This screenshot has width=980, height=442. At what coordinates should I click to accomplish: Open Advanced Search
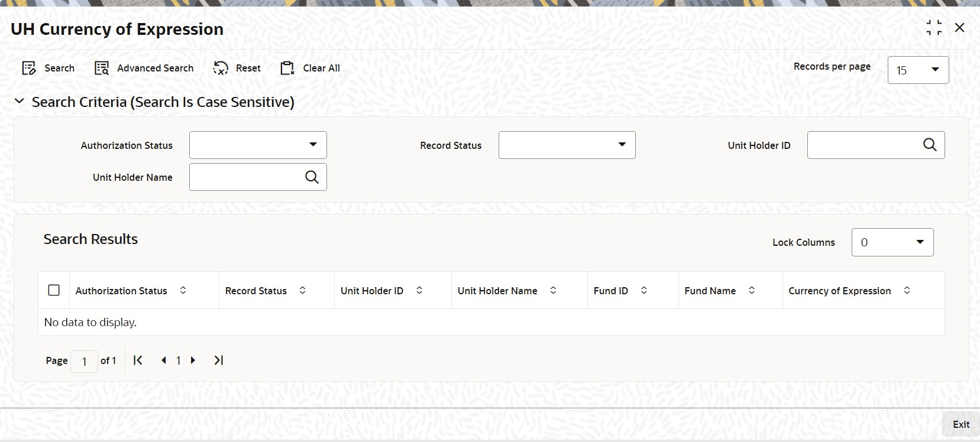click(144, 68)
